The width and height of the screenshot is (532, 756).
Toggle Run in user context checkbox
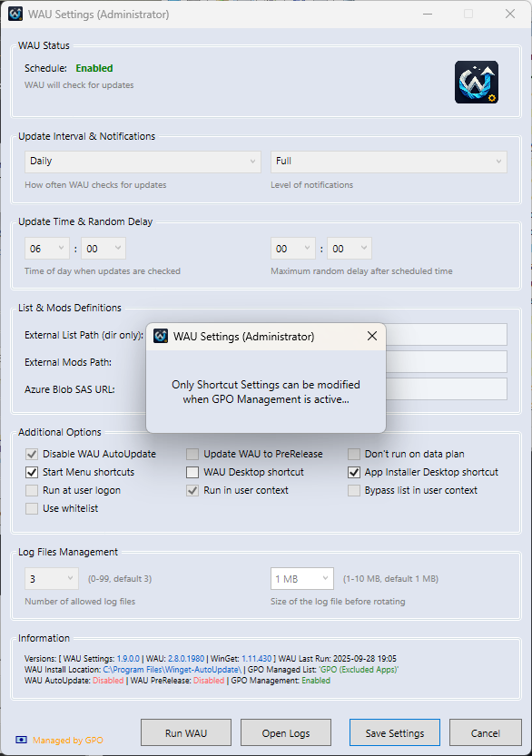[192, 491]
